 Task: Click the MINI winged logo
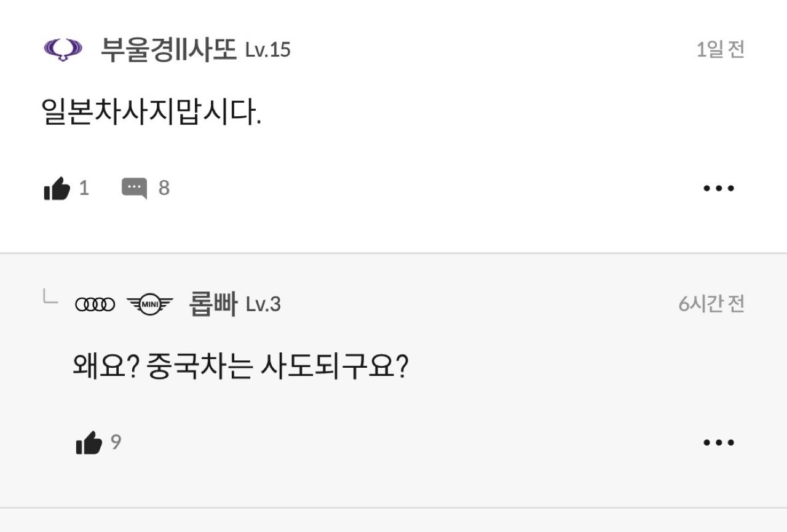click(x=149, y=304)
